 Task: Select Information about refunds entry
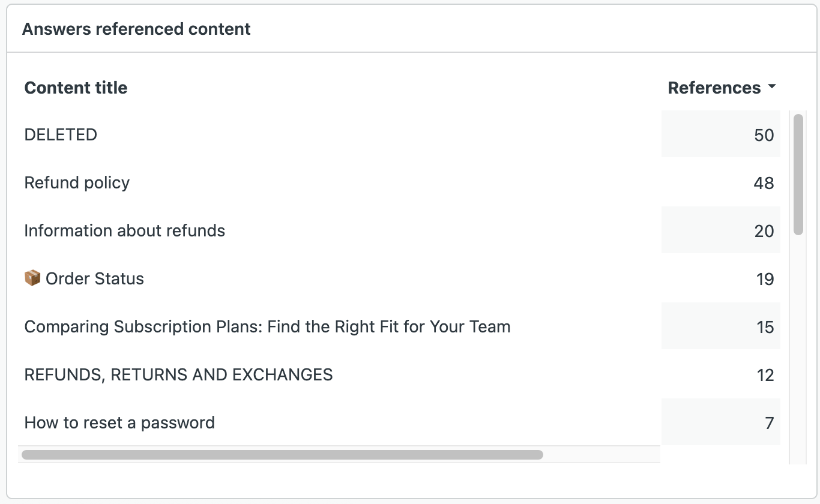point(124,230)
